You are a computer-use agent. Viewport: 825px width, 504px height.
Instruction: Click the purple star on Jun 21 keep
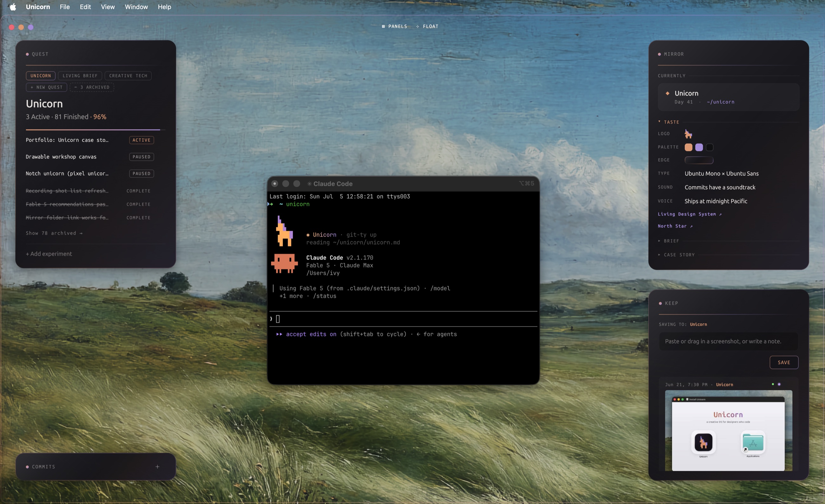pyautogui.click(x=779, y=384)
